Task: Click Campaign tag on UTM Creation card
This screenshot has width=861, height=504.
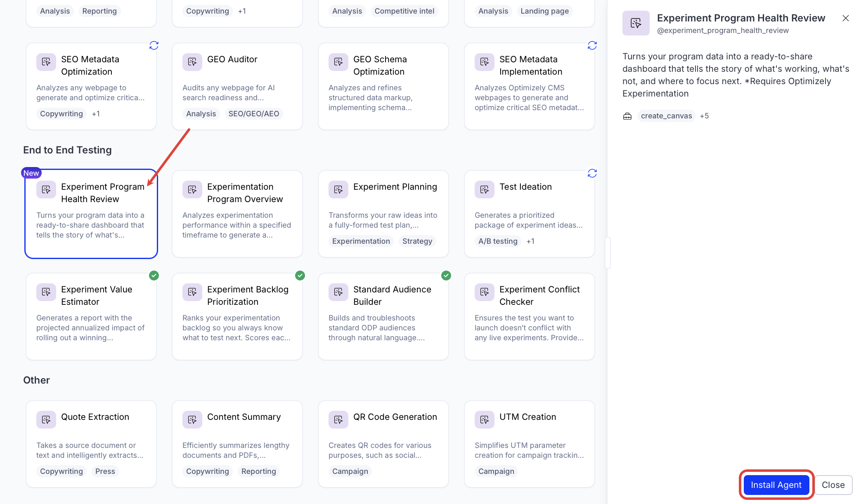Action: [496, 471]
